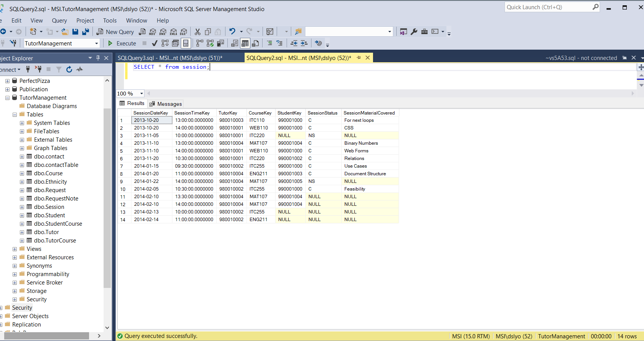Toggle Results to Grid output mode

pos(245,44)
